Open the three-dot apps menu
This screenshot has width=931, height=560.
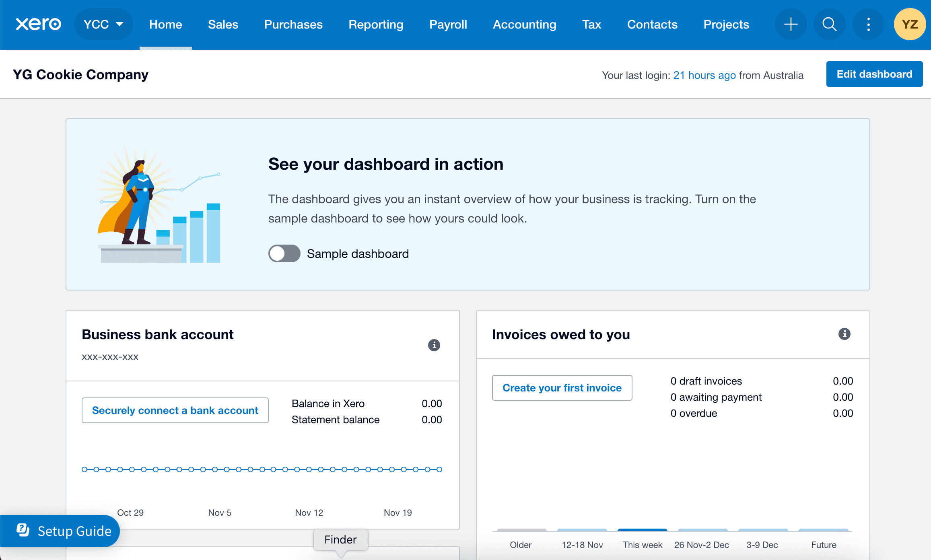point(868,24)
